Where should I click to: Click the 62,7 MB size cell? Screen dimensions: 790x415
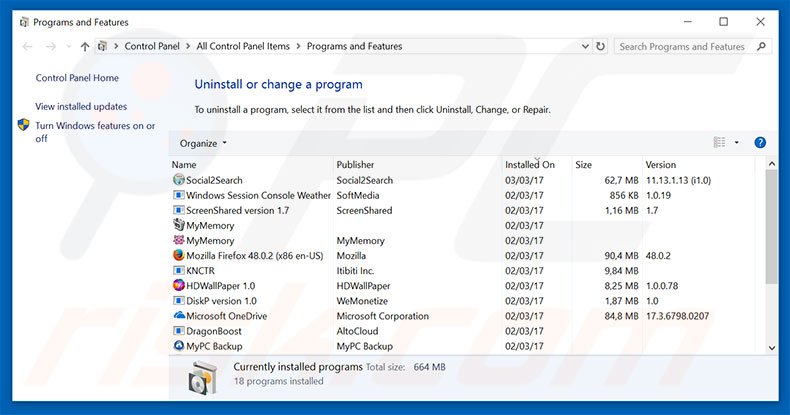pos(621,180)
